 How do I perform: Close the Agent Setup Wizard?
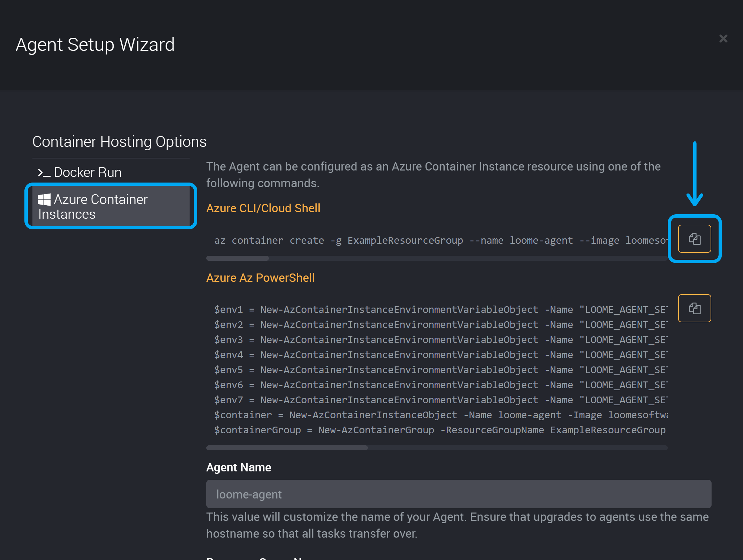pos(723,39)
